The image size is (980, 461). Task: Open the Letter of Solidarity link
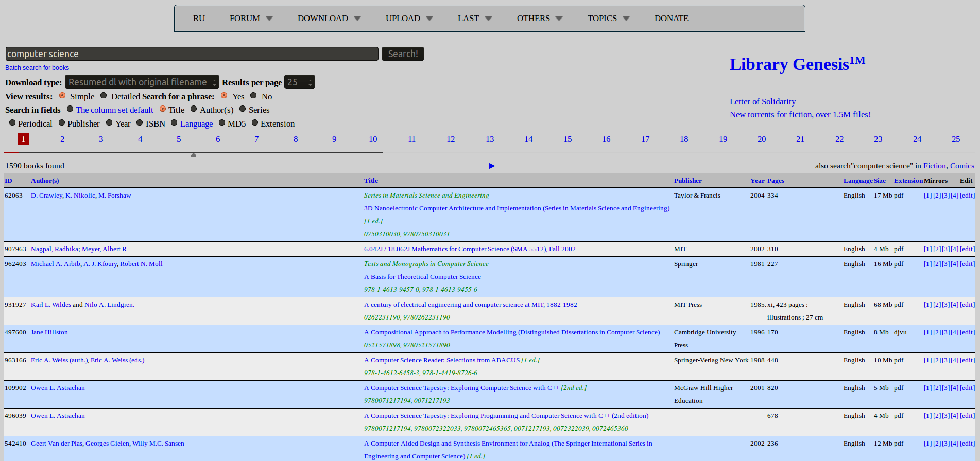coord(762,102)
